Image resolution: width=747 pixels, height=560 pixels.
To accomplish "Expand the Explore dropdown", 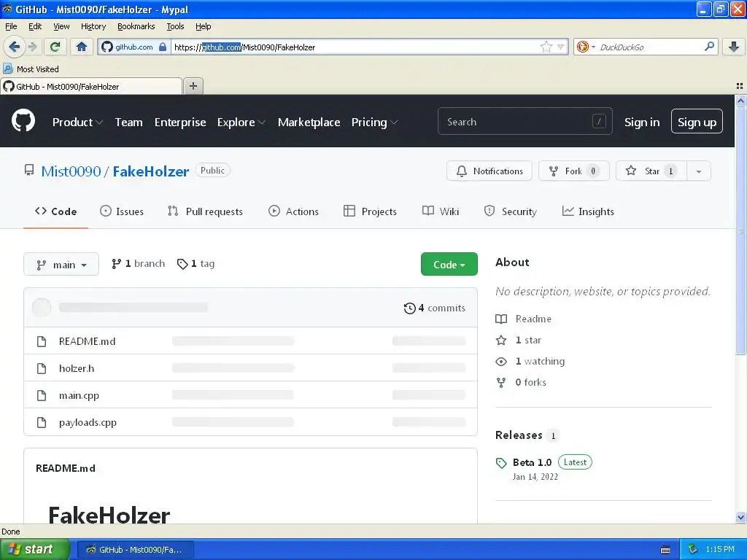I will point(241,122).
